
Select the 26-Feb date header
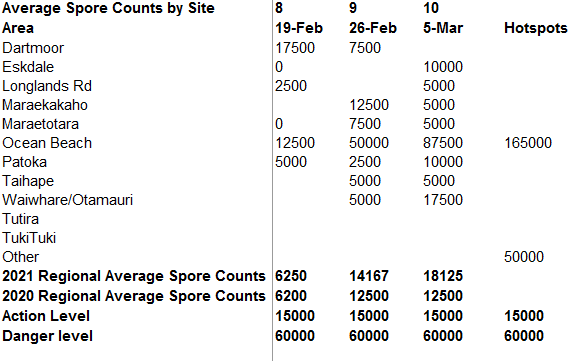(x=373, y=28)
